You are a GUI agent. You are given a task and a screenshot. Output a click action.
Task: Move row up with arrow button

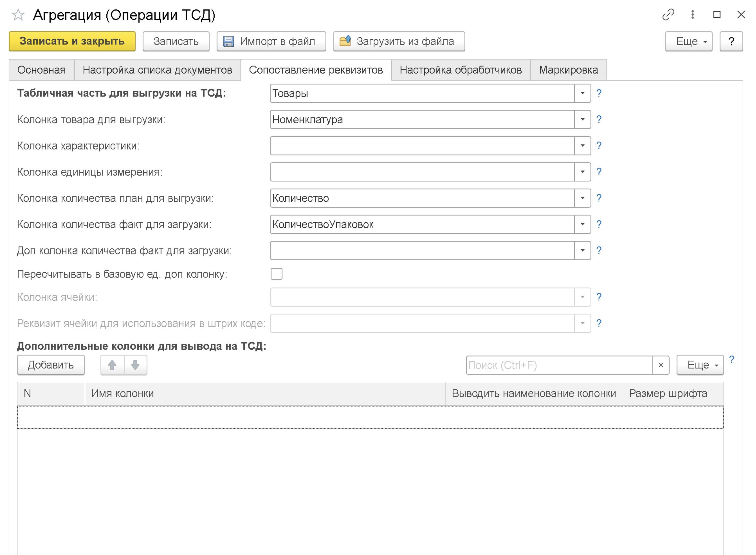pos(112,365)
